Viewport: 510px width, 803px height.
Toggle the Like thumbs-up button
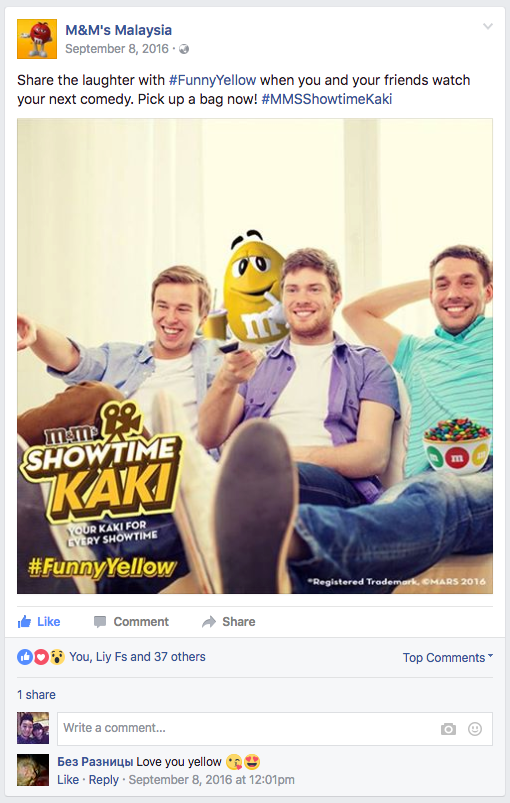click(x=39, y=622)
